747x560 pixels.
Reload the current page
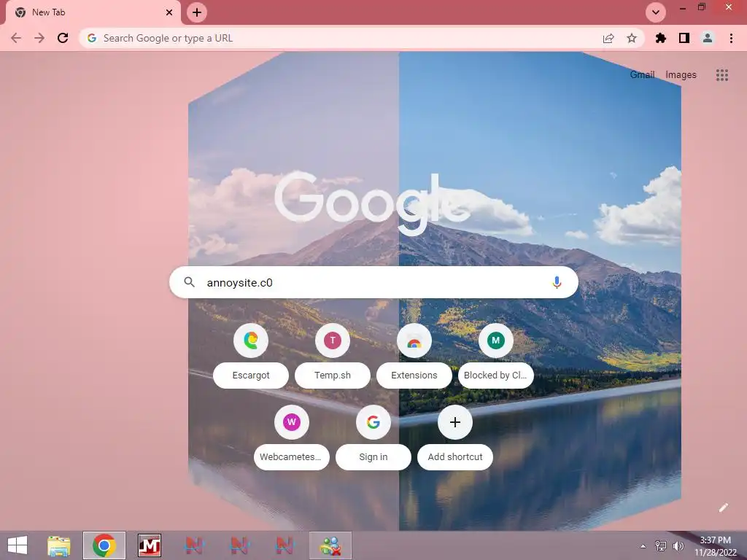63,38
